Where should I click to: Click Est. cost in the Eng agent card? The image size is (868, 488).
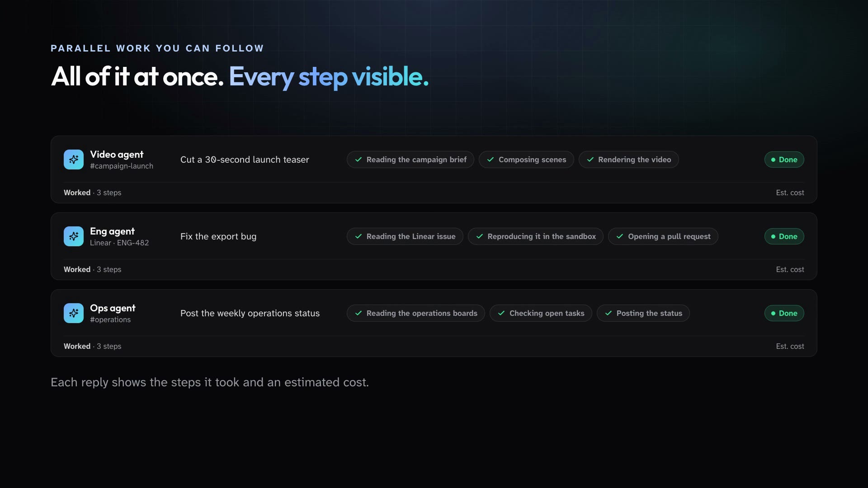790,269
